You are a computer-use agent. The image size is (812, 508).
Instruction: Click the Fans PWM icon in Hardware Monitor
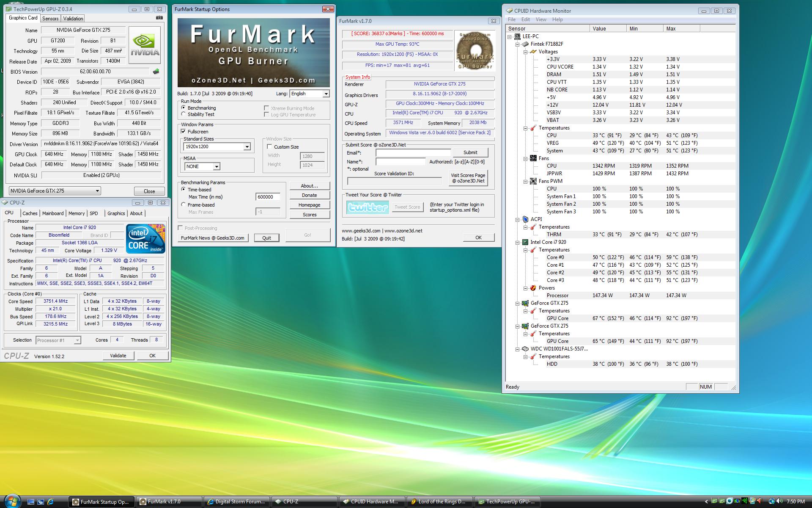(x=533, y=181)
